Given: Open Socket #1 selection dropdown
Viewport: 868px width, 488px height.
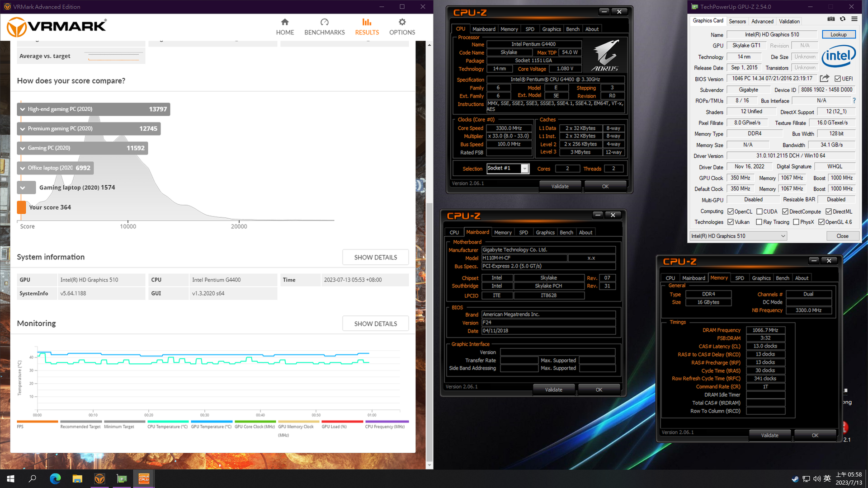Looking at the screenshot, I should tap(524, 169).
